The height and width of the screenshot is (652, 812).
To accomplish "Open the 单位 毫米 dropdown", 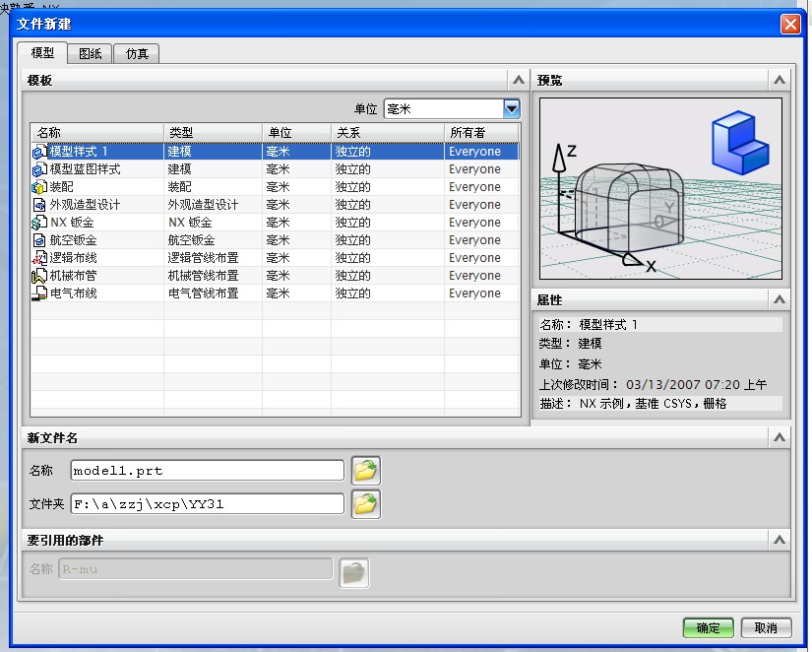I will click(x=511, y=108).
